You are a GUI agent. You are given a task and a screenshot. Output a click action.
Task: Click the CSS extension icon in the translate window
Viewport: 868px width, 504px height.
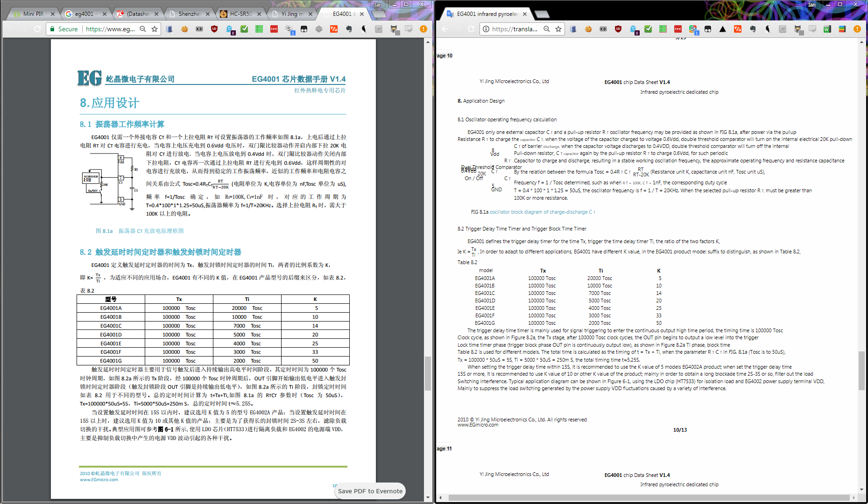(x=812, y=29)
